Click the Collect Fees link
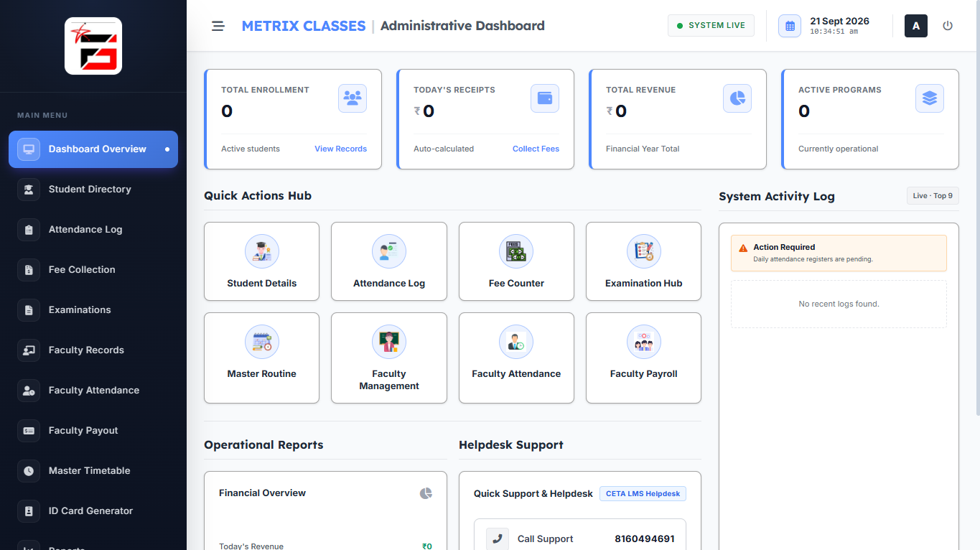The image size is (980, 550). (536, 149)
